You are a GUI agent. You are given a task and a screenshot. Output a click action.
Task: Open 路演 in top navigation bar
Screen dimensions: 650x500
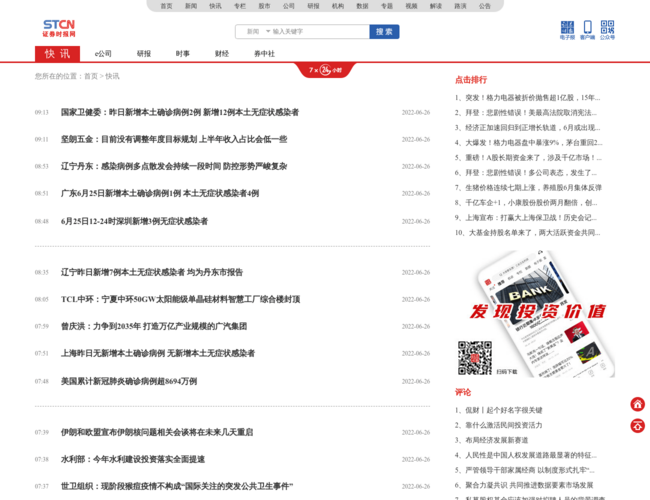[460, 6]
